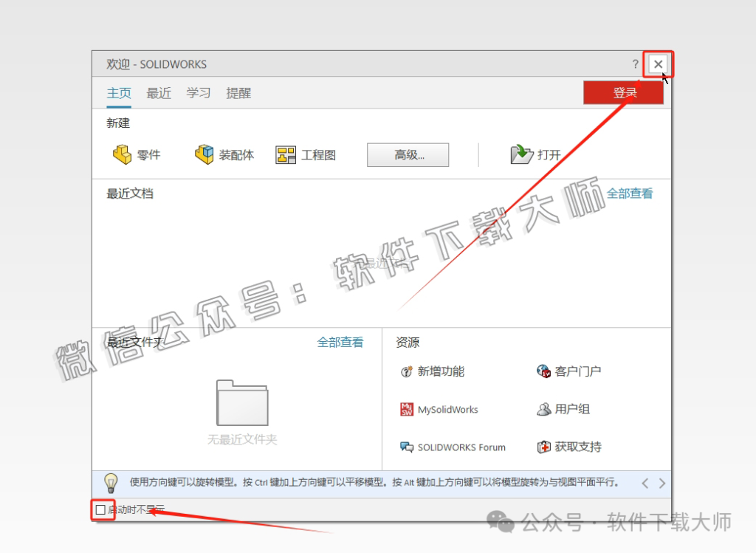Create a new 装配体 (Assembly)
Screen dimensions: 756x553
[x=225, y=154]
